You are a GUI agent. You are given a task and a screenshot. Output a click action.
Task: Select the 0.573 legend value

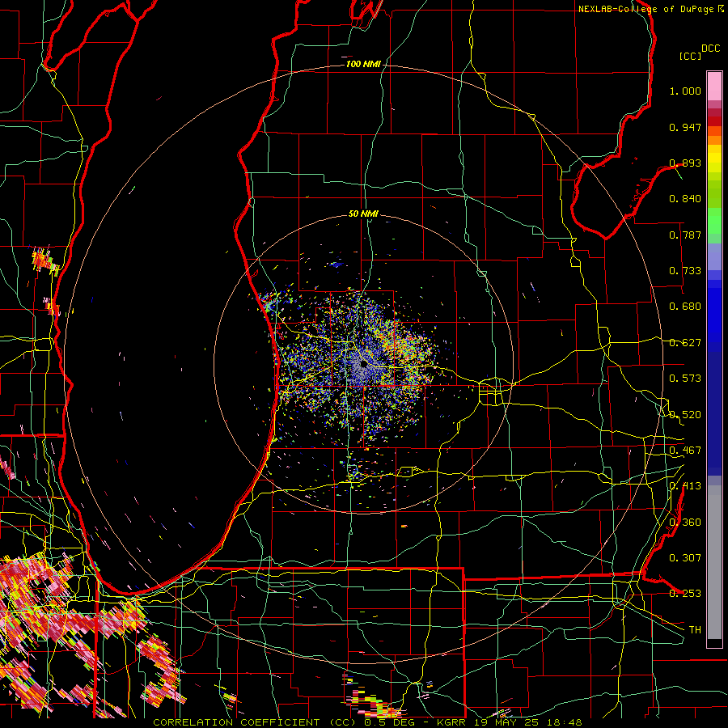(685, 379)
